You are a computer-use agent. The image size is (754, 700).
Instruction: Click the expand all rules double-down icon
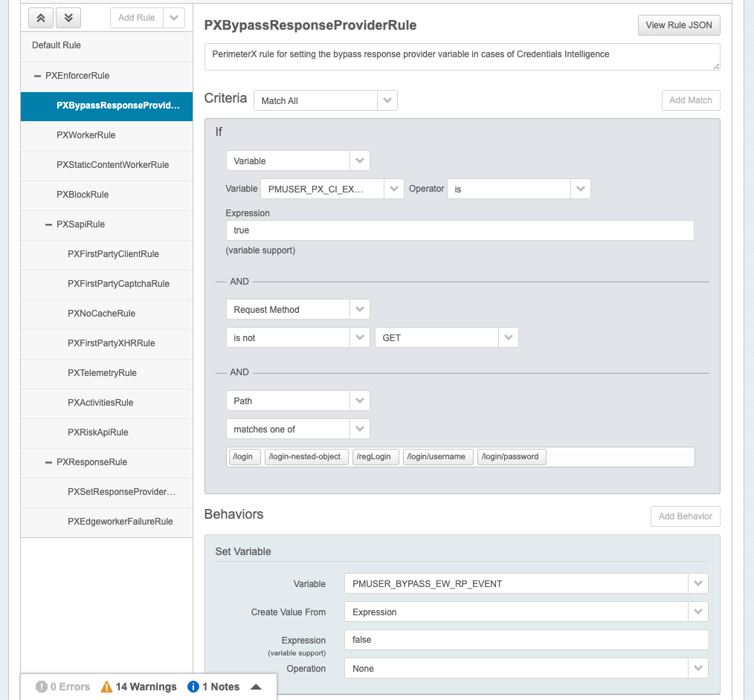coord(68,19)
